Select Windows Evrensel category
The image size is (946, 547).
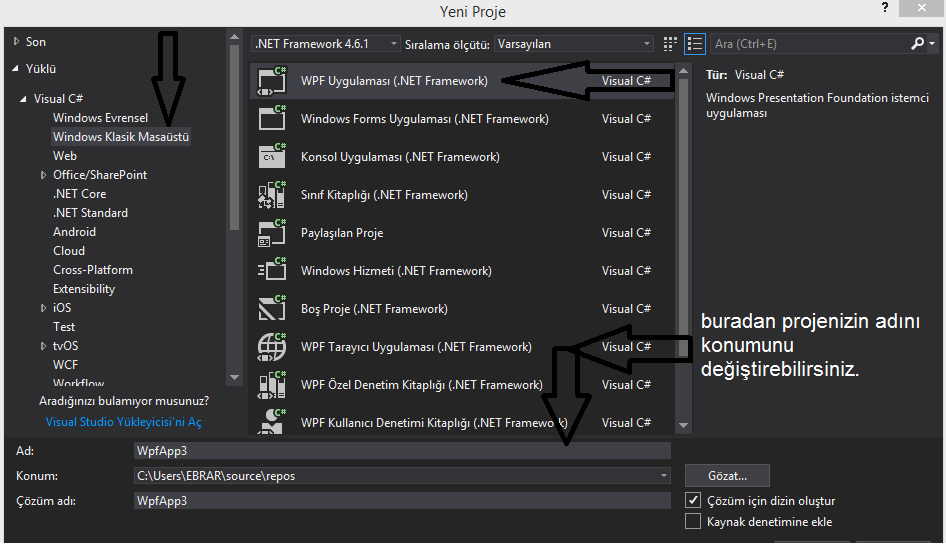(x=100, y=118)
